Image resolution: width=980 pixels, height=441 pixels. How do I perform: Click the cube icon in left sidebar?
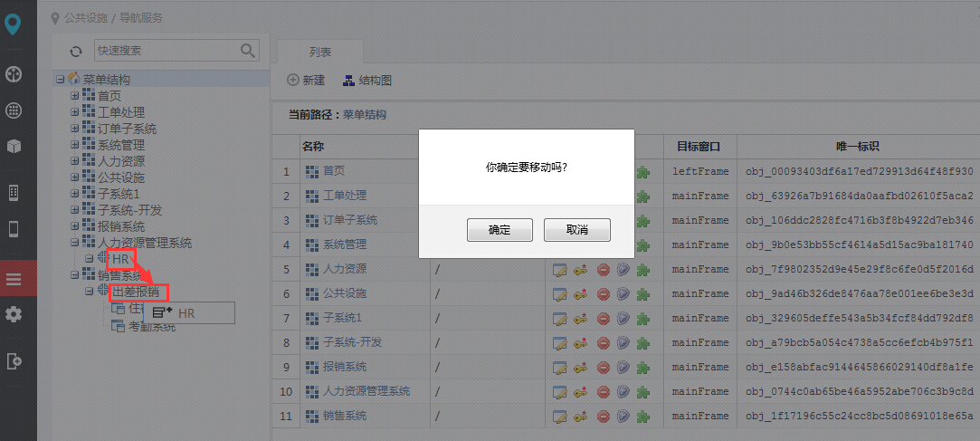coord(14,146)
